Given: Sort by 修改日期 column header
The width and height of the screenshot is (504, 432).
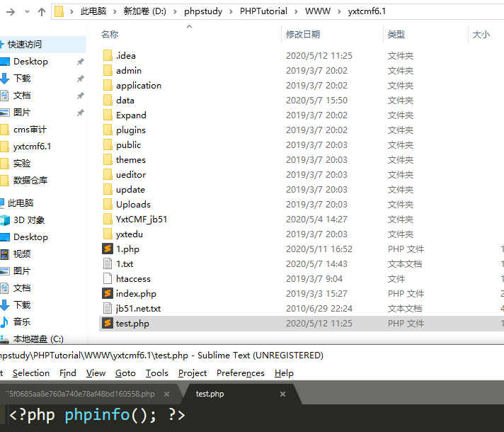Looking at the screenshot, I should (x=303, y=35).
